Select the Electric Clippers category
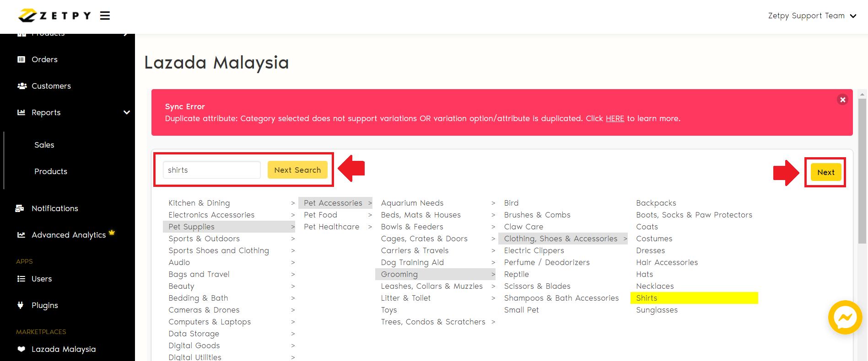The image size is (868, 361). (534, 250)
